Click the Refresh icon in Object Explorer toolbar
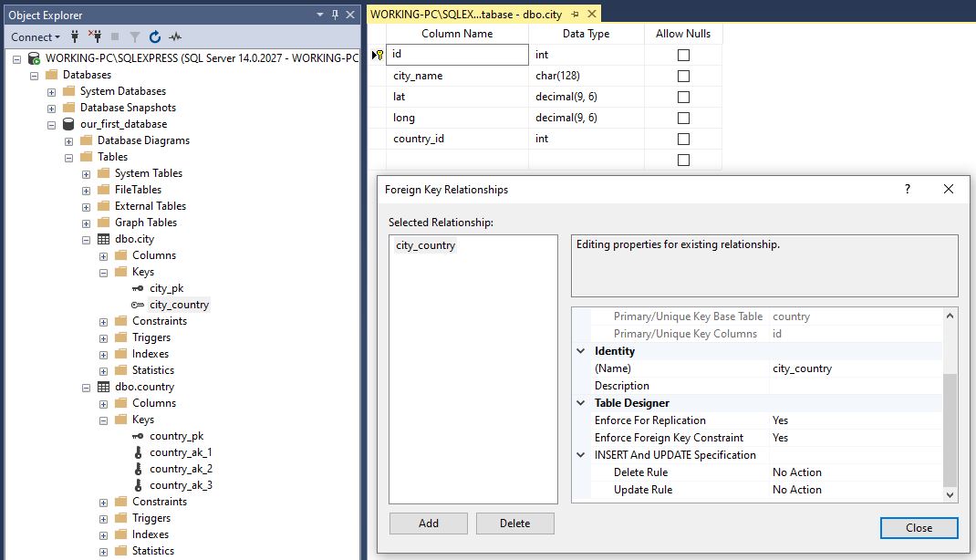 click(x=155, y=36)
